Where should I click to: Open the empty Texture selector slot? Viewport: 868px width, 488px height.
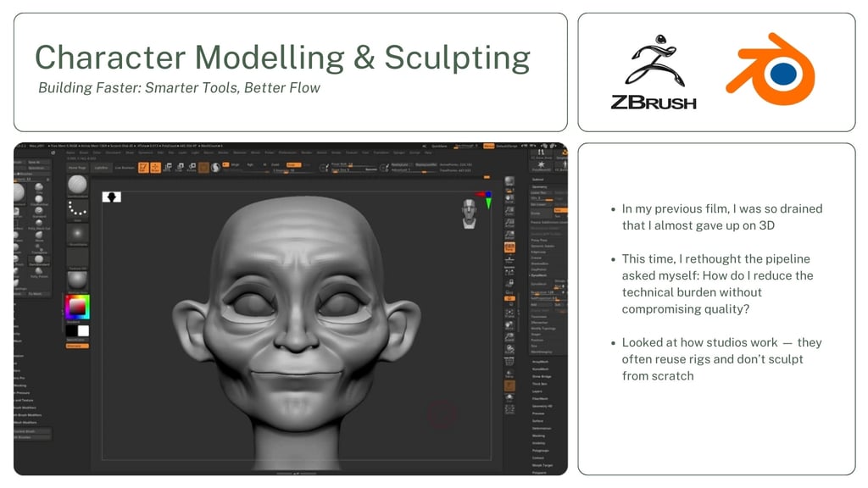[77, 258]
